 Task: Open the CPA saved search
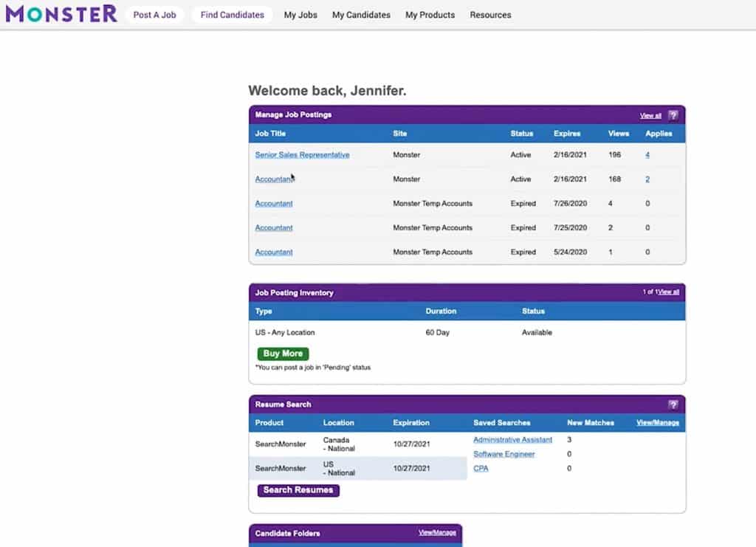481,468
